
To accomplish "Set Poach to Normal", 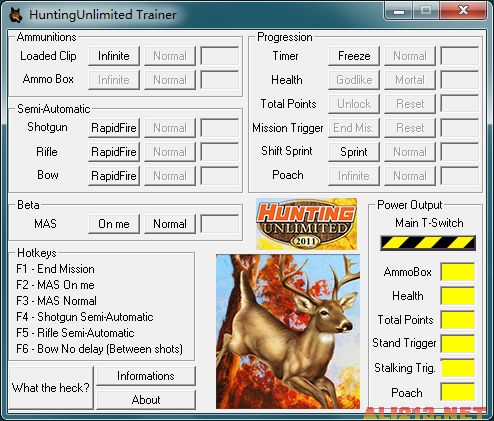I will (x=410, y=176).
